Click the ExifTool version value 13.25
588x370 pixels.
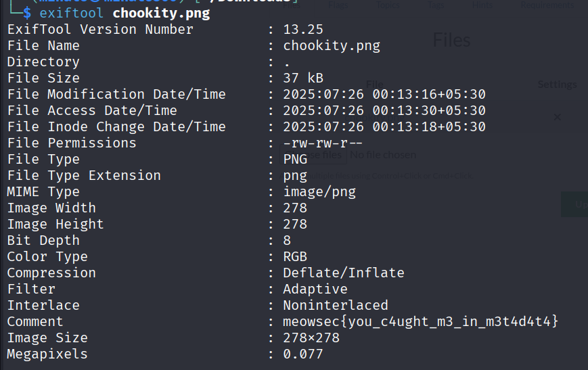click(x=303, y=29)
